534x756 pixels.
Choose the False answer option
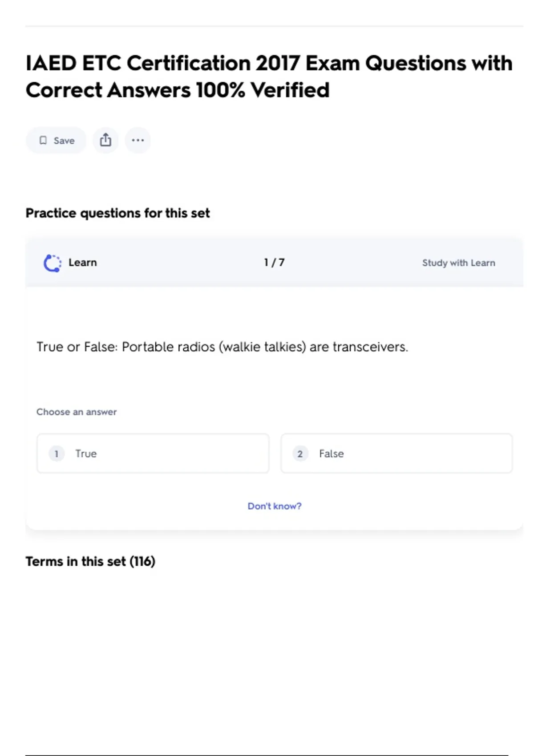tap(396, 454)
